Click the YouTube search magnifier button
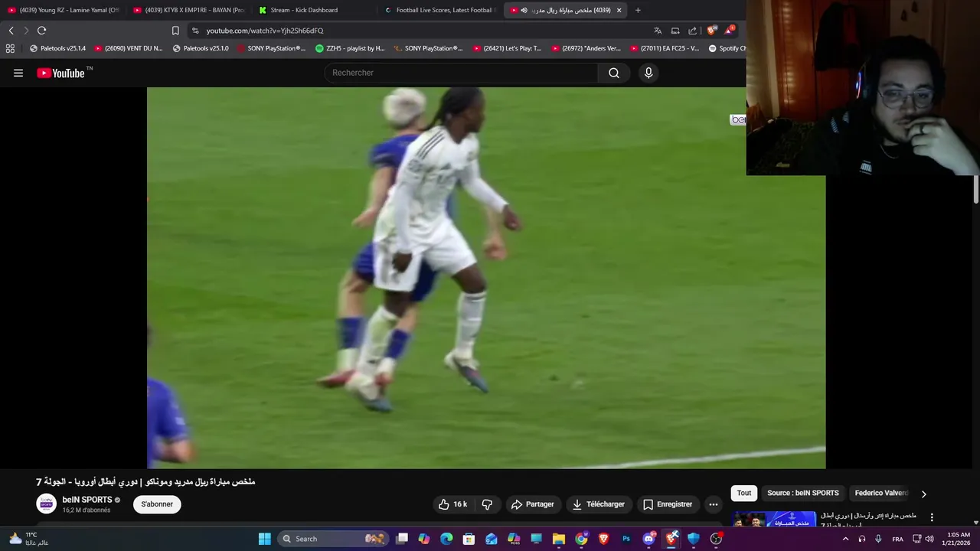The height and width of the screenshot is (551, 980). (614, 73)
